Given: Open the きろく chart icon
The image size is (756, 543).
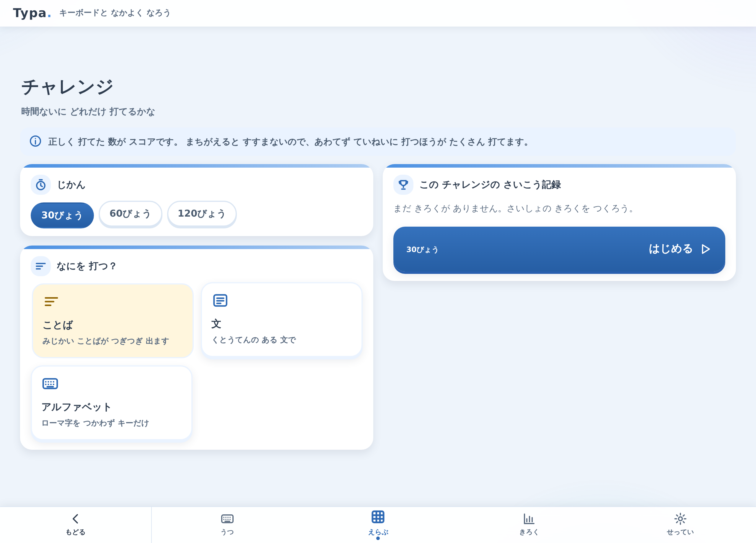Looking at the screenshot, I should point(529,519).
